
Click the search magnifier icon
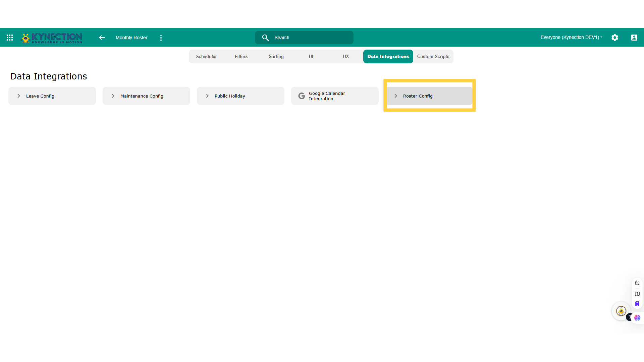pos(265,38)
